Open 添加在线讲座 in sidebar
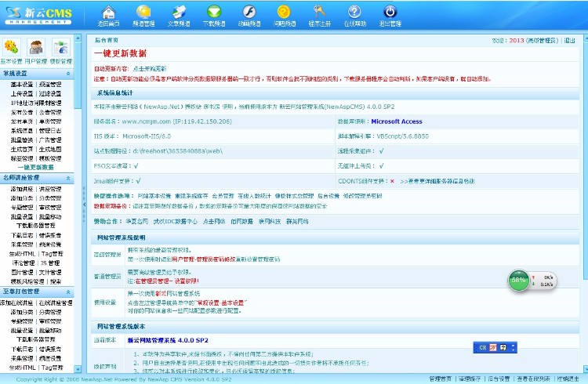This screenshot has height=384, width=588. (16, 302)
